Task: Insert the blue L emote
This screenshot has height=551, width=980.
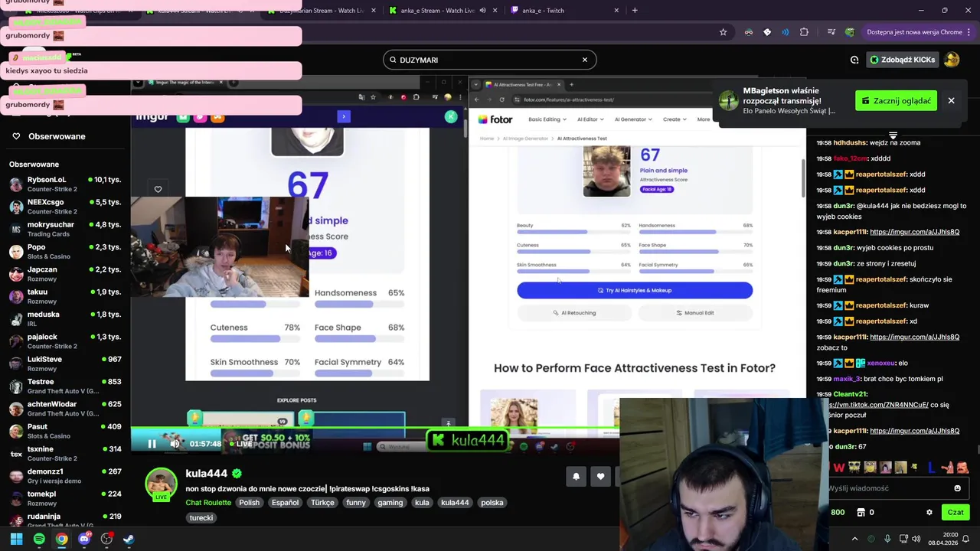Action: pyautogui.click(x=931, y=468)
